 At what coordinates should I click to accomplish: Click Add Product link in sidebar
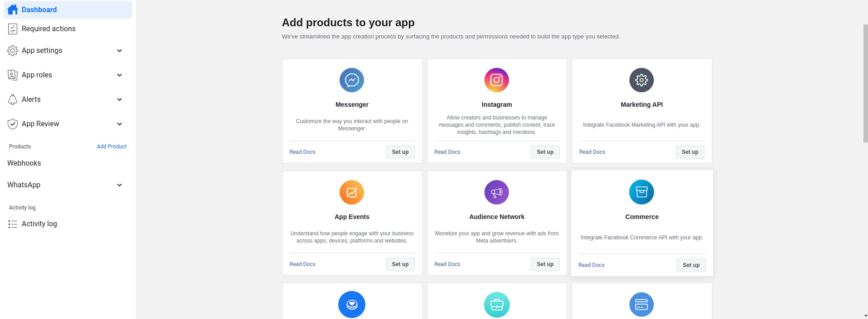tap(111, 147)
